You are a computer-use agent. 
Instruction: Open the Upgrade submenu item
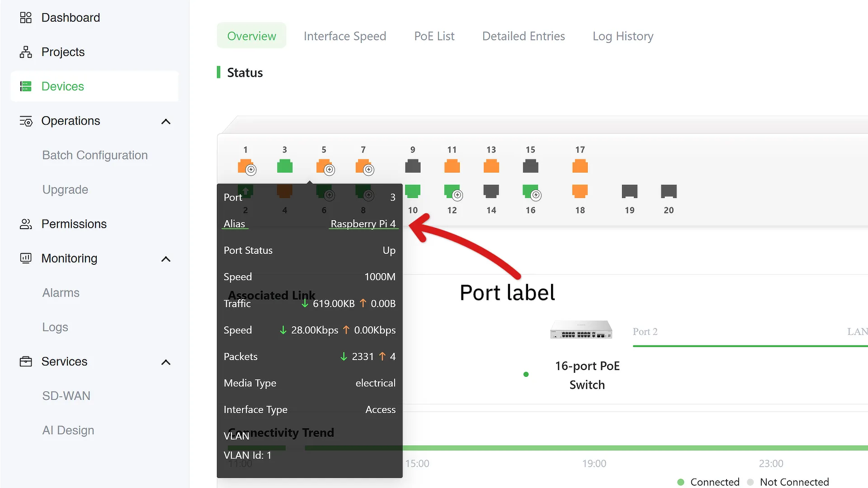click(65, 190)
